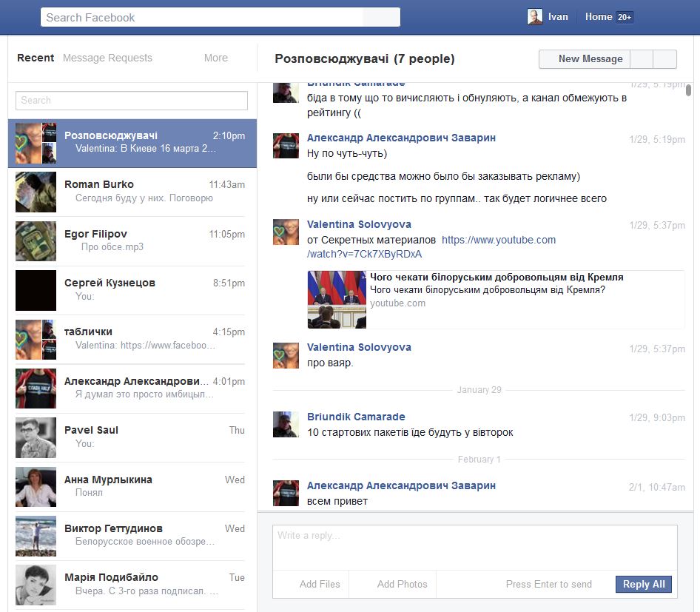Click the Home 20+ notification badge
The height and width of the screenshot is (612, 700).
625,17
